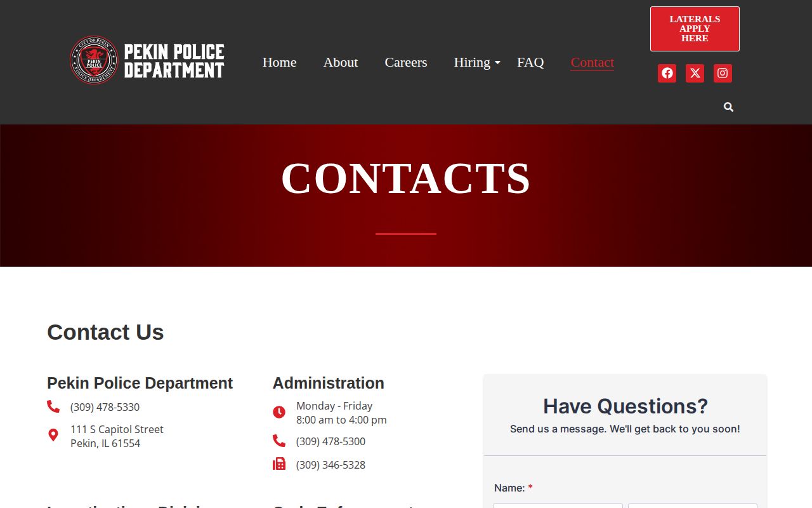Click the Pekin Police Department logo
Image resolution: width=812 pixels, height=508 pixels.
pos(147,60)
